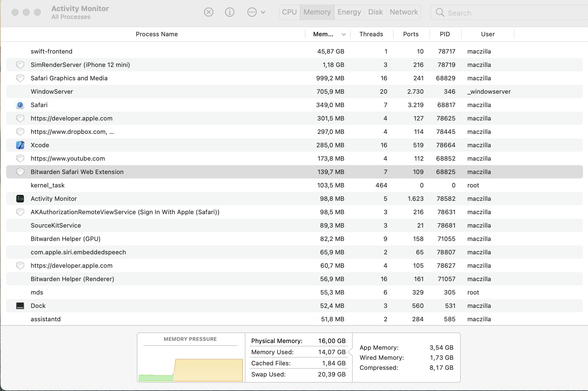Click the process info icon
This screenshot has width=588, height=391.
[x=230, y=12]
